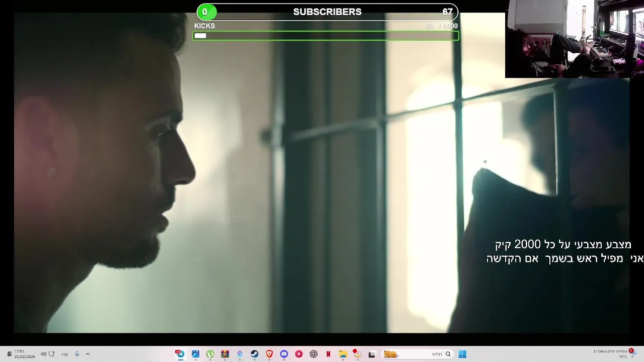Click the taskbar search box
This screenshot has height=362, width=644.
pyautogui.click(x=417, y=354)
